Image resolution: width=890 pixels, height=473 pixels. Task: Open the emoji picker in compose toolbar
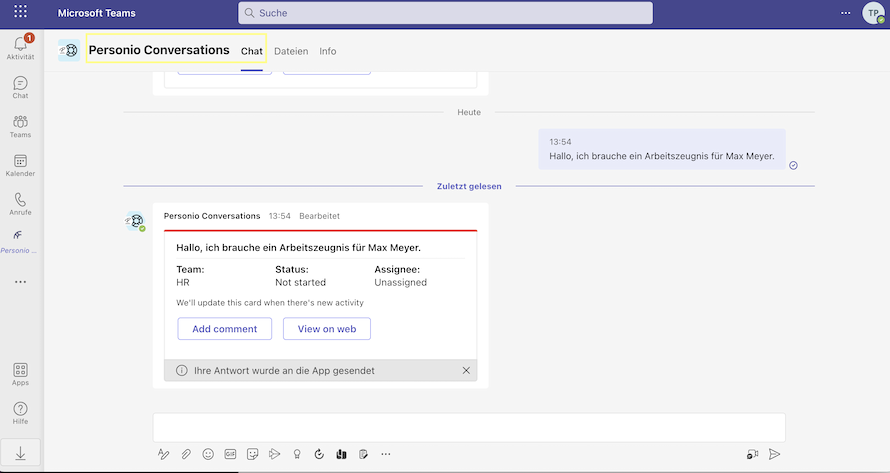click(208, 454)
